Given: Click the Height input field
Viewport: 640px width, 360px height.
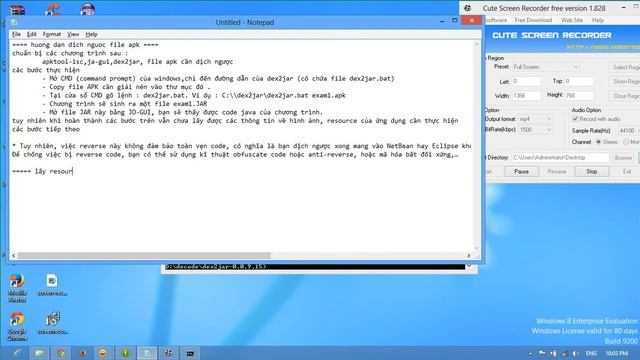Looking at the screenshot, I should 579,96.
